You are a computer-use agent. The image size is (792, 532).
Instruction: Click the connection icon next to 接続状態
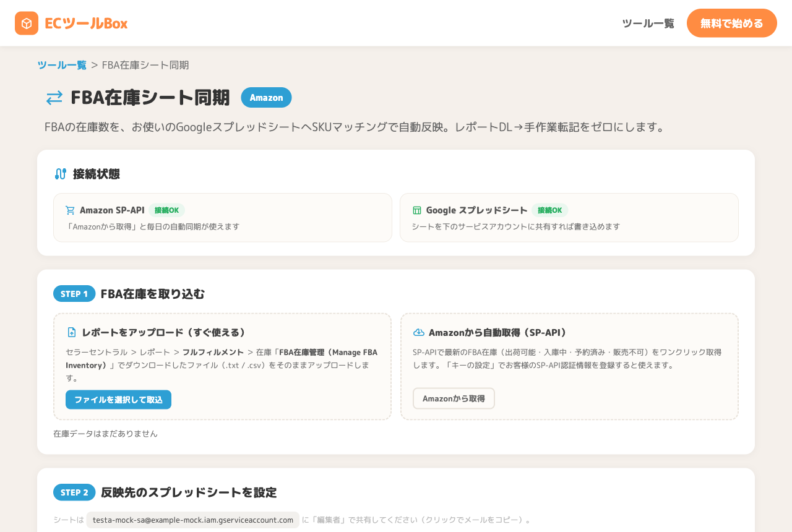point(60,174)
